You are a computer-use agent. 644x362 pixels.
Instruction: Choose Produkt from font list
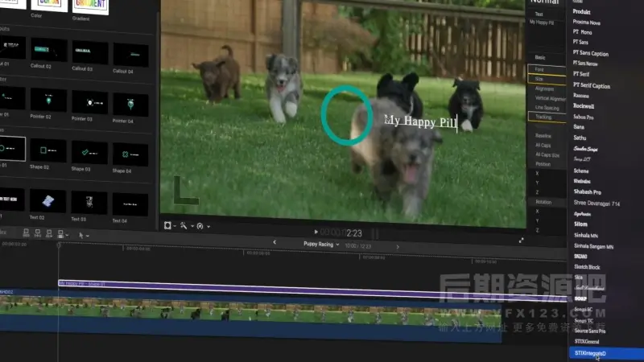pos(581,12)
